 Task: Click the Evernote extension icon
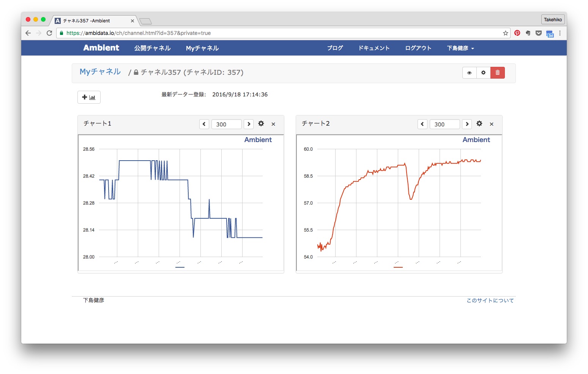coord(528,33)
